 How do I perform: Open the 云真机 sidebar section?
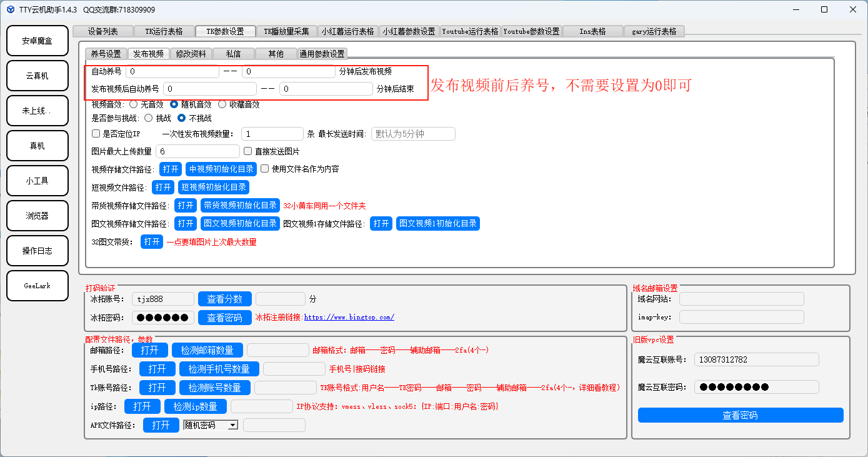37,76
